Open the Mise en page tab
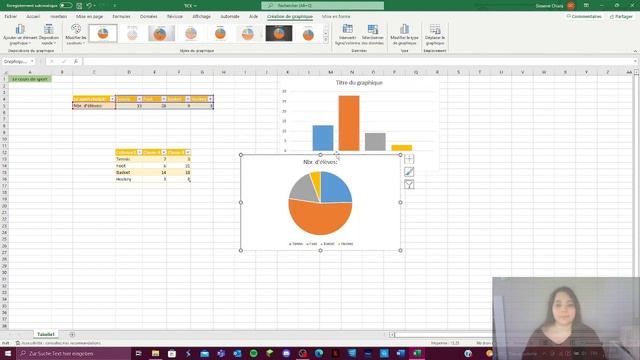 pos(89,16)
